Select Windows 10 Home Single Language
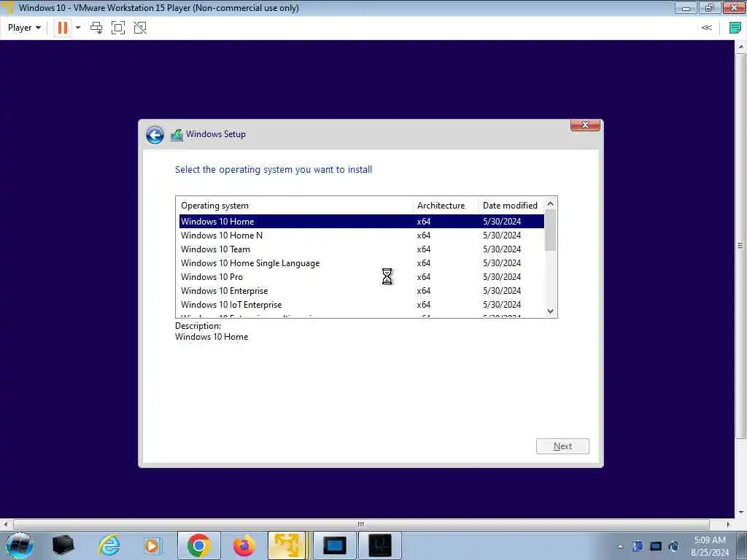 click(x=362, y=262)
